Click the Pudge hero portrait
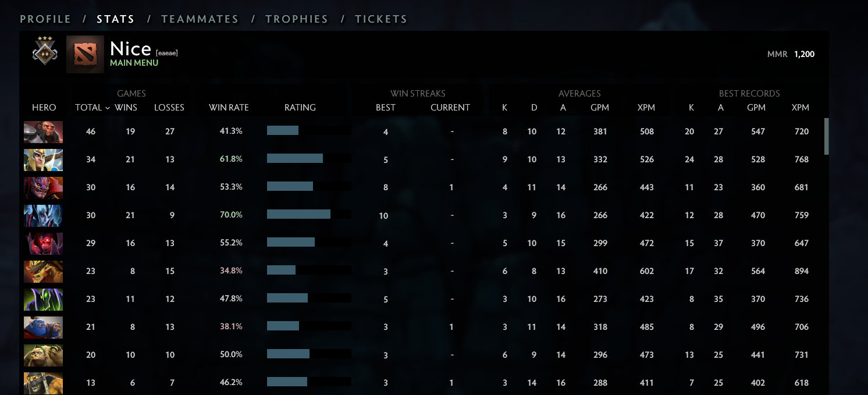This screenshot has height=395, width=868. [x=44, y=355]
